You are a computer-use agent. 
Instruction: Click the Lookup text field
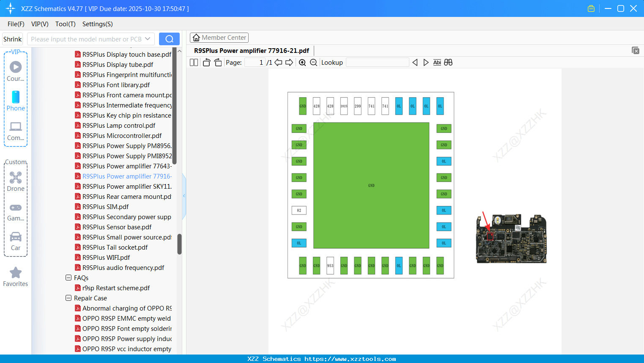pos(378,63)
